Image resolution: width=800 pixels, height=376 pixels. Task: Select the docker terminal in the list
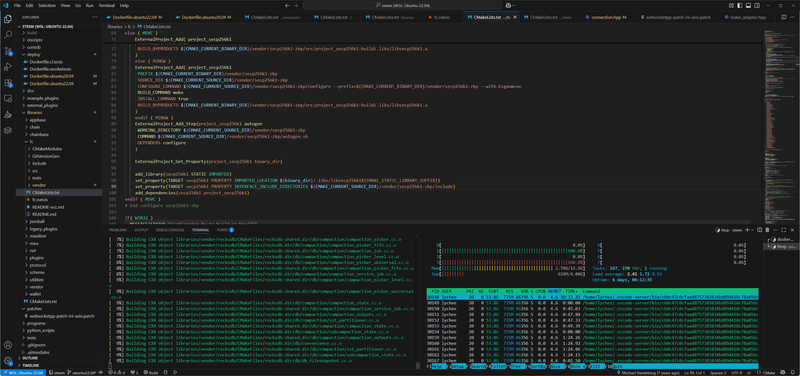(x=781, y=239)
